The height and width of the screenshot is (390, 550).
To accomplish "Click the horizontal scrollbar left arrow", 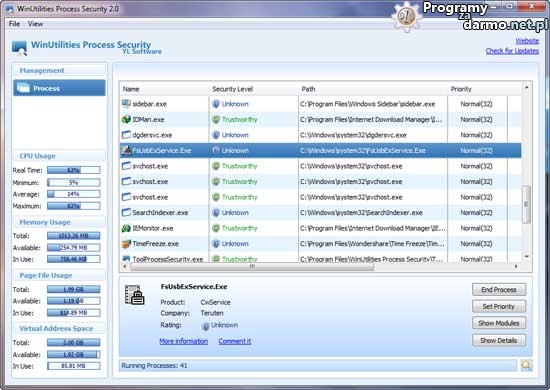I will [125, 267].
